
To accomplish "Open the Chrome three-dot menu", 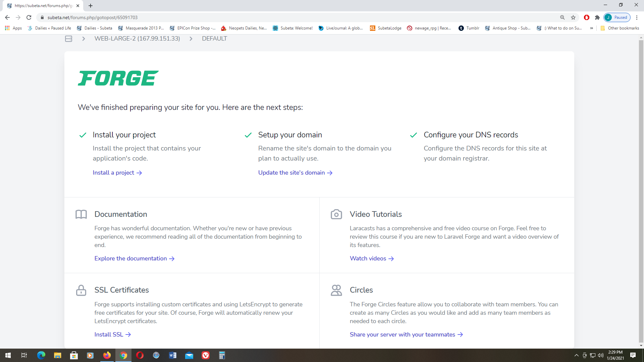I will [x=637, y=17].
